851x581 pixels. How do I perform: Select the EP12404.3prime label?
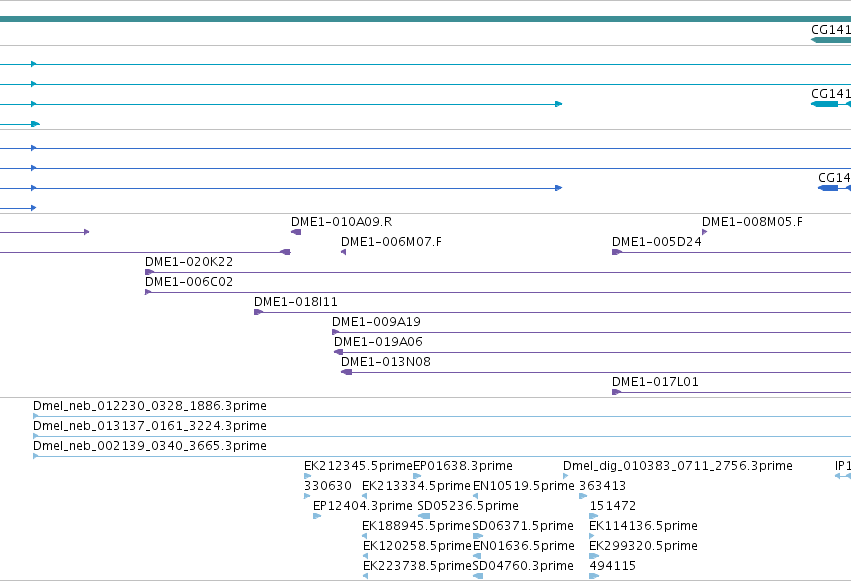[x=363, y=507]
